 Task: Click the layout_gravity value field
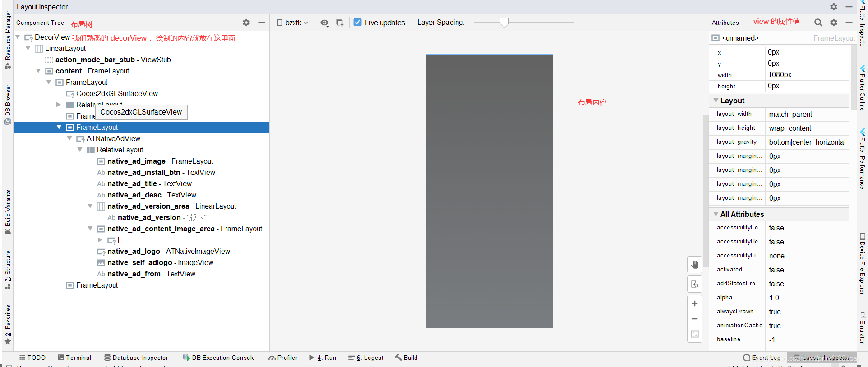coord(807,142)
